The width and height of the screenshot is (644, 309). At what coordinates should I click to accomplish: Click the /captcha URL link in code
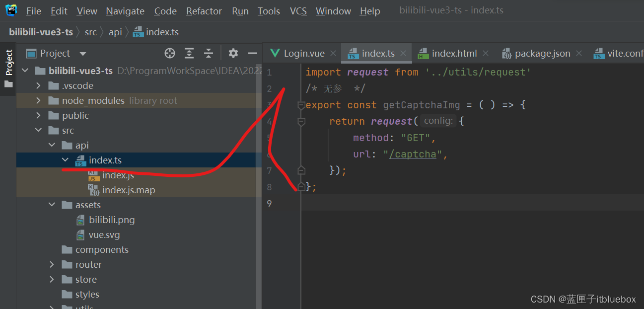(x=412, y=154)
